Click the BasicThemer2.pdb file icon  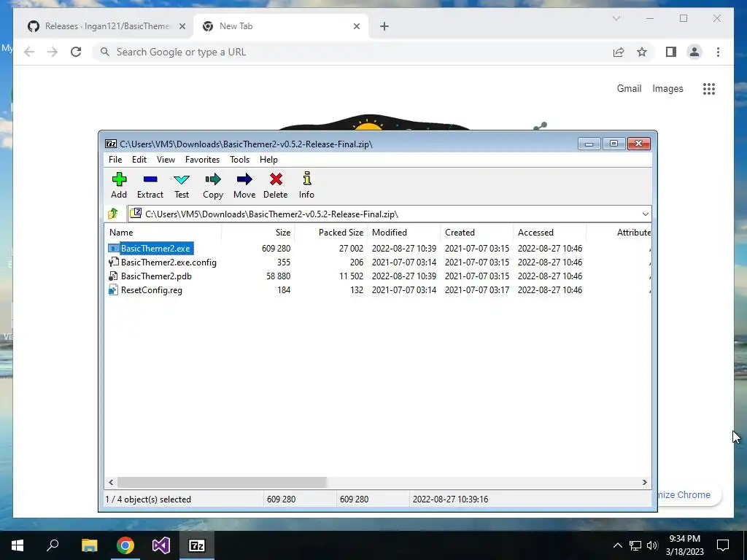113,276
